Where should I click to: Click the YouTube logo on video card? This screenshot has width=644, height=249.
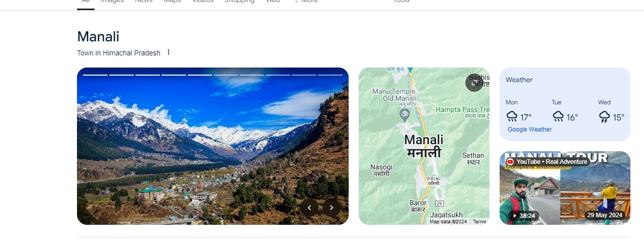click(x=510, y=162)
